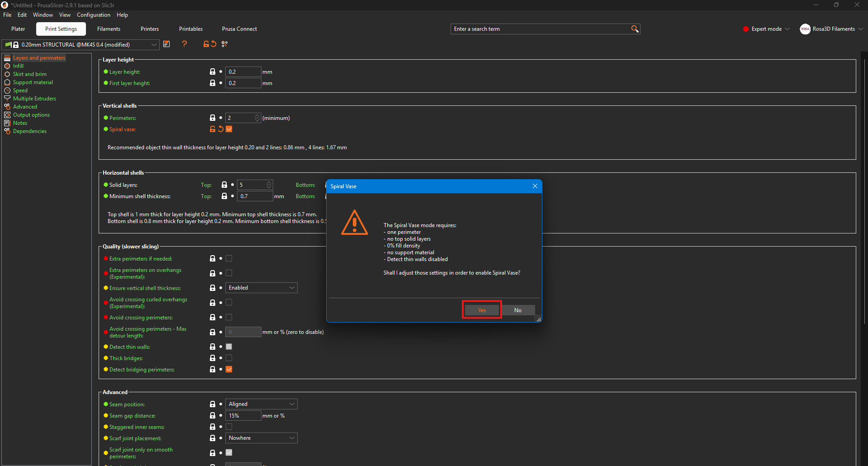Confirm with Yes in Spiral Vase dialog
The height and width of the screenshot is (466, 868).
point(482,310)
